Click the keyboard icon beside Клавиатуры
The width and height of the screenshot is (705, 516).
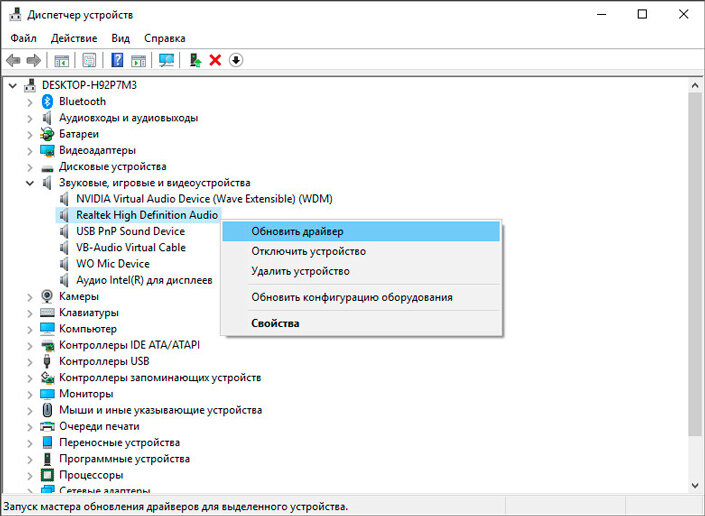[47, 312]
